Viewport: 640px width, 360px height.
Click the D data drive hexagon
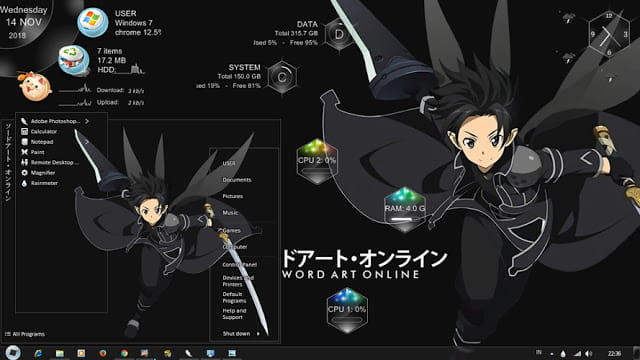coord(339,35)
